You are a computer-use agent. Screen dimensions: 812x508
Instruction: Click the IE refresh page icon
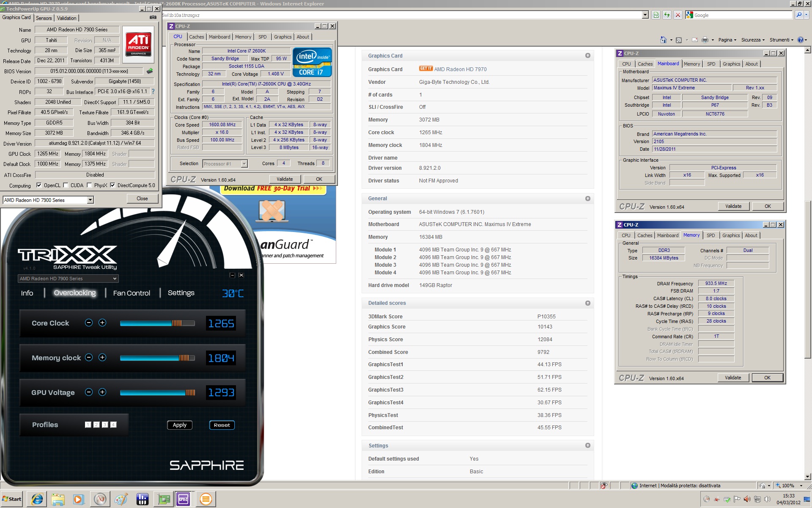click(667, 15)
